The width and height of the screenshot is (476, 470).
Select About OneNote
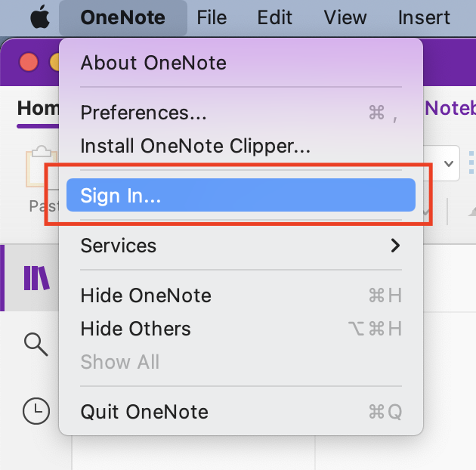click(x=153, y=62)
